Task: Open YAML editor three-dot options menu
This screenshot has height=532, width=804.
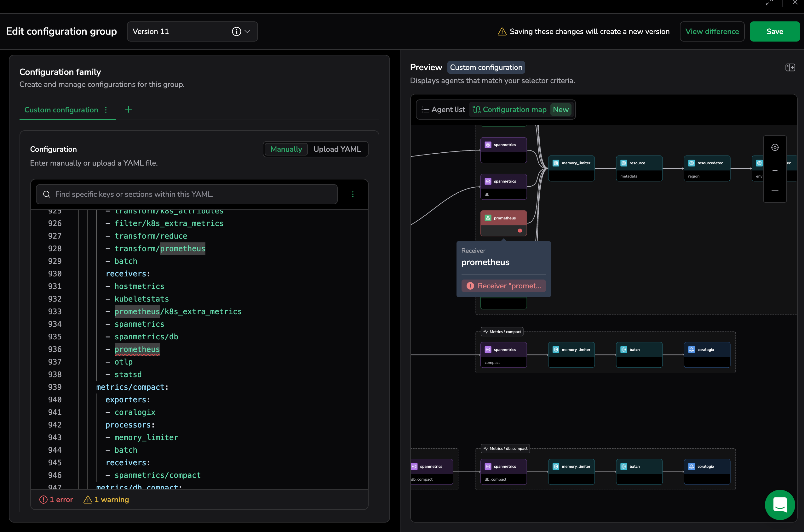Action: tap(353, 194)
